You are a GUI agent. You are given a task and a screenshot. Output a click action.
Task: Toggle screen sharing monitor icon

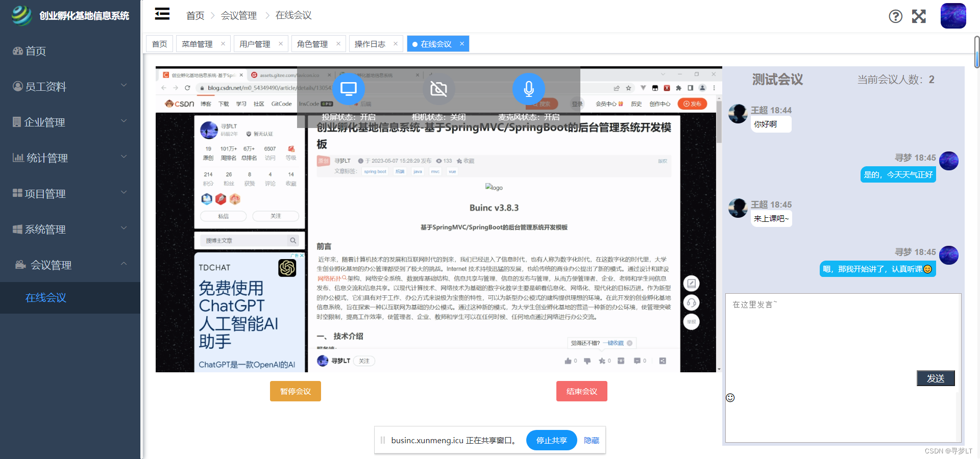point(349,89)
